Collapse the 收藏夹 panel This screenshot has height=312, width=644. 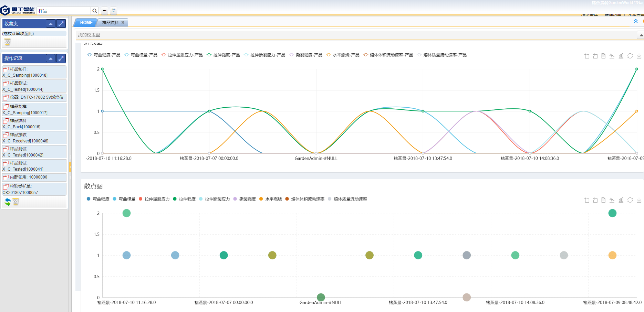[x=51, y=24]
